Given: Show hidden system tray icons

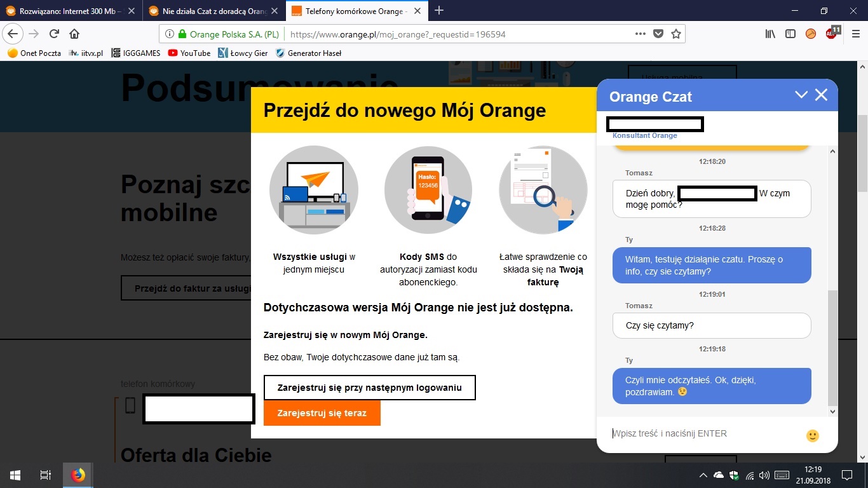Looking at the screenshot, I should click(x=703, y=475).
